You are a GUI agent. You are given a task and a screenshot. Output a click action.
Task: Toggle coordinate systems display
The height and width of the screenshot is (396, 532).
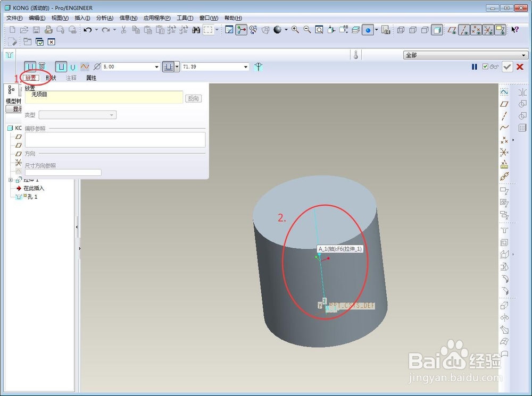click(488, 30)
